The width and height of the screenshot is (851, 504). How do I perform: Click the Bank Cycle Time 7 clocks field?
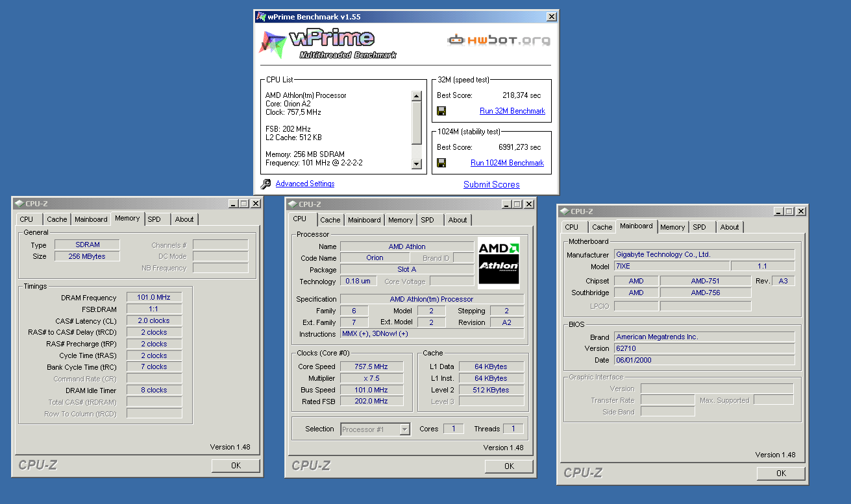[154, 367]
